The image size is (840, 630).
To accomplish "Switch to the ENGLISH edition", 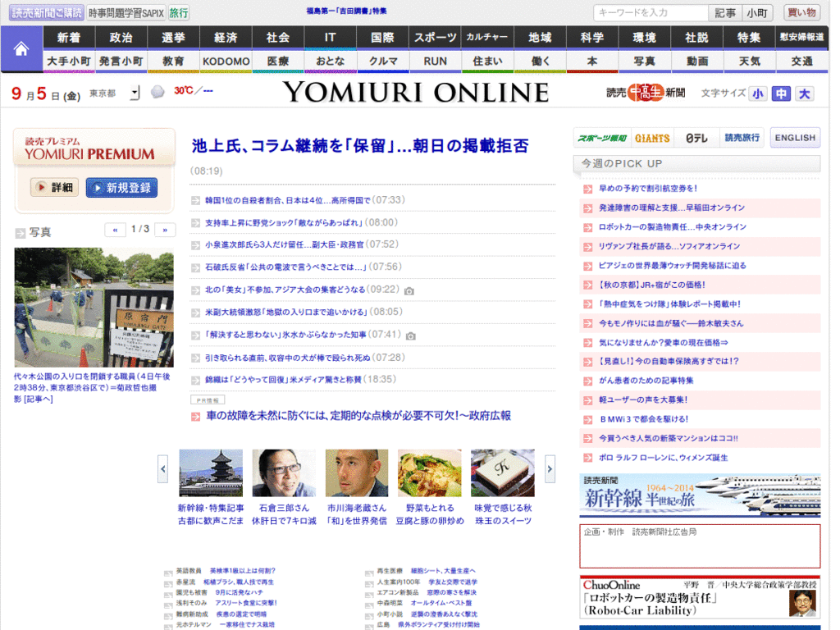I will 795,138.
